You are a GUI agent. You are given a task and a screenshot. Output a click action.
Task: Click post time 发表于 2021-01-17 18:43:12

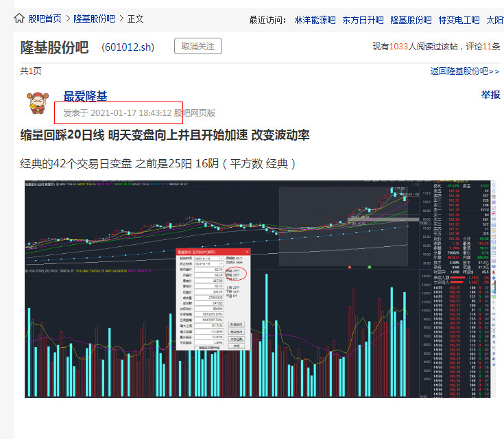tap(118, 113)
